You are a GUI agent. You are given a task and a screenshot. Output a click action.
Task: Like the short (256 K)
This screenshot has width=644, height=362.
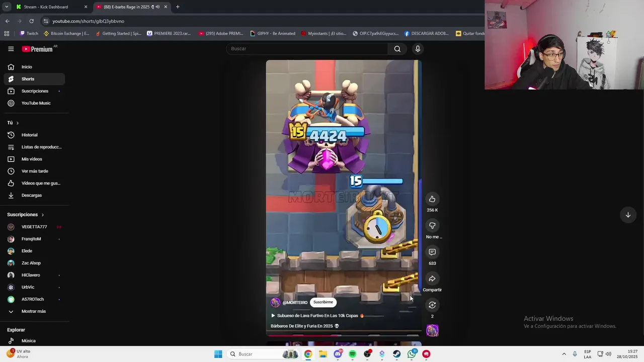click(x=432, y=199)
